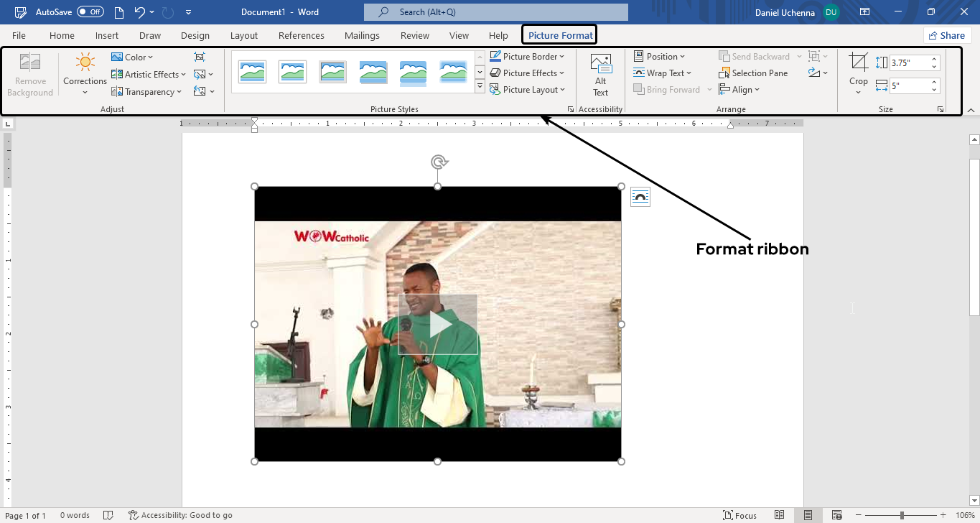Image resolution: width=980 pixels, height=523 pixels.
Task: Open the Artistic Effects gallery
Action: pos(147,74)
